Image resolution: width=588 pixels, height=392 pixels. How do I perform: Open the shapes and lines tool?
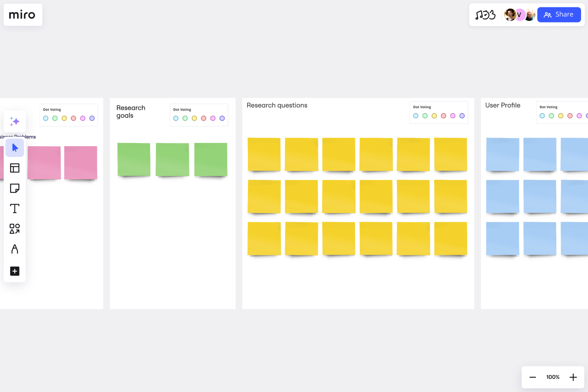(x=15, y=229)
